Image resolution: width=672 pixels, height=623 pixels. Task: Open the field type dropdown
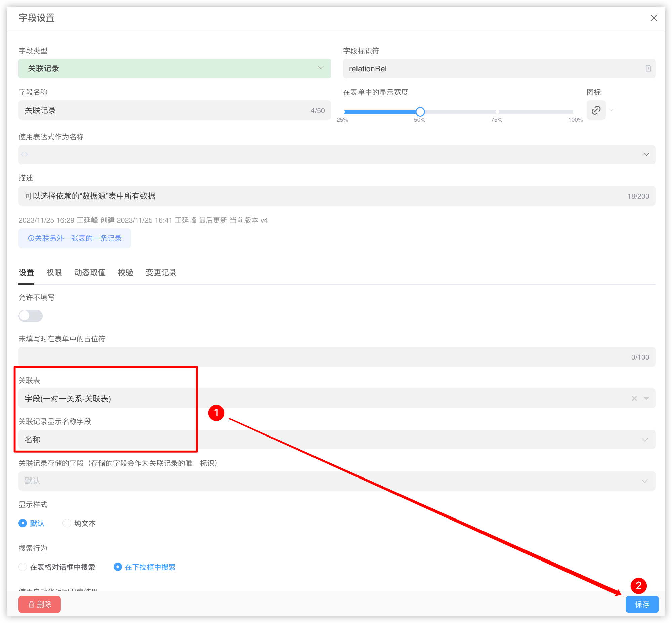point(174,69)
